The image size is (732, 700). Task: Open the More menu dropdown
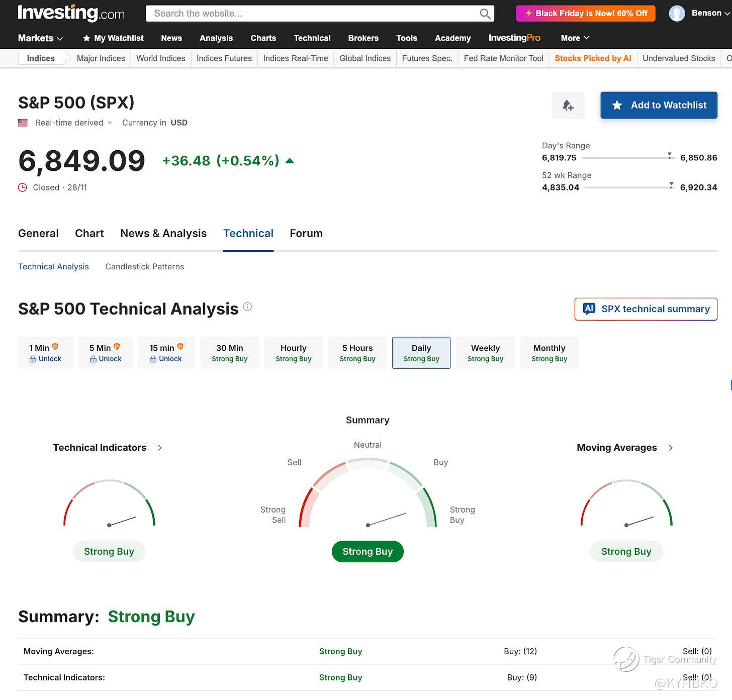(x=575, y=38)
